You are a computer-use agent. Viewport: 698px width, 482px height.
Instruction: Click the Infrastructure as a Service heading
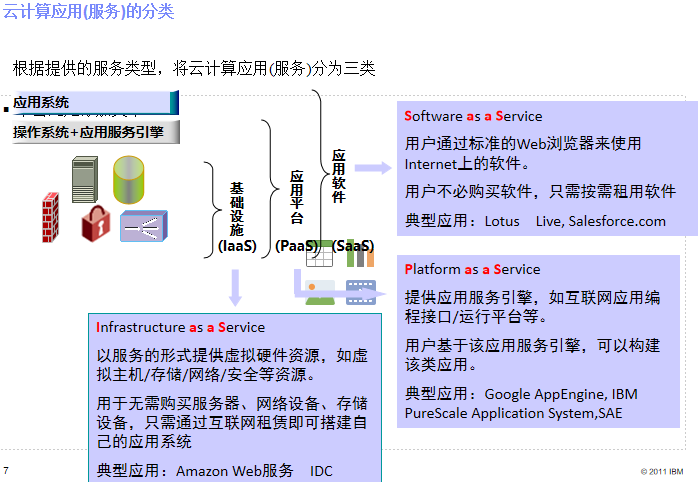(181, 327)
